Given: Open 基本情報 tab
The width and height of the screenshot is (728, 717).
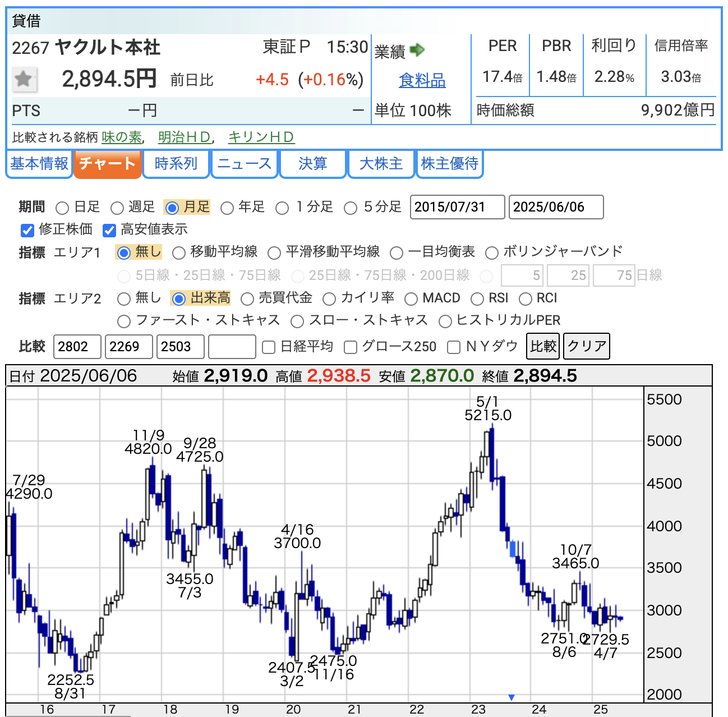Looking at the screenshot, I should pos(39,164).
